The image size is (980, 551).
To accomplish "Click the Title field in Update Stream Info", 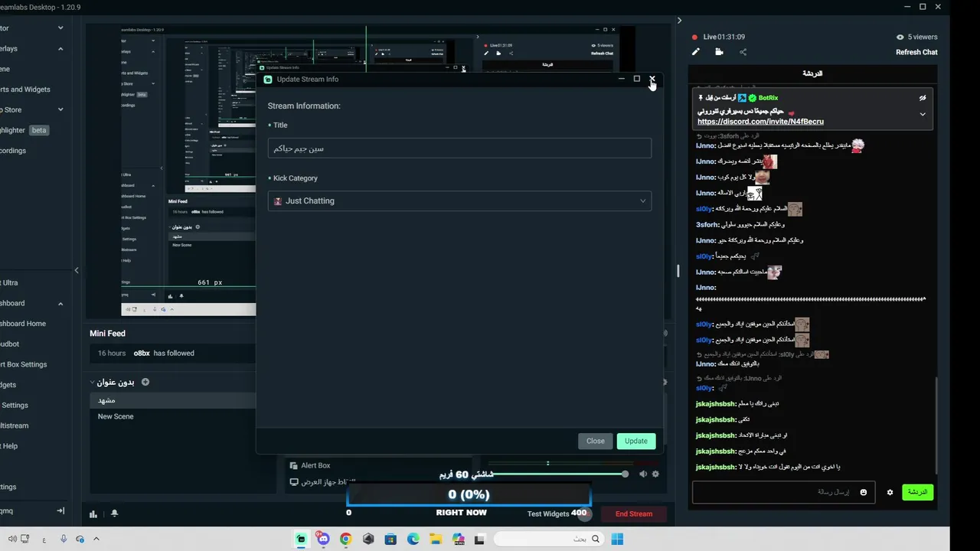I will [x=459, y=148].
